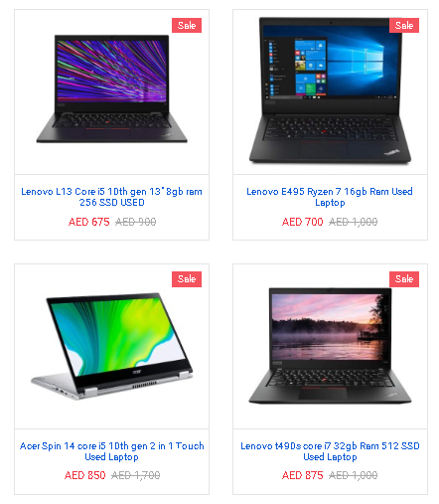Click the Sale badge on Lenovo t490s card
The width and height of the screenshot is (439, 504).
click(x=404, y=279)
